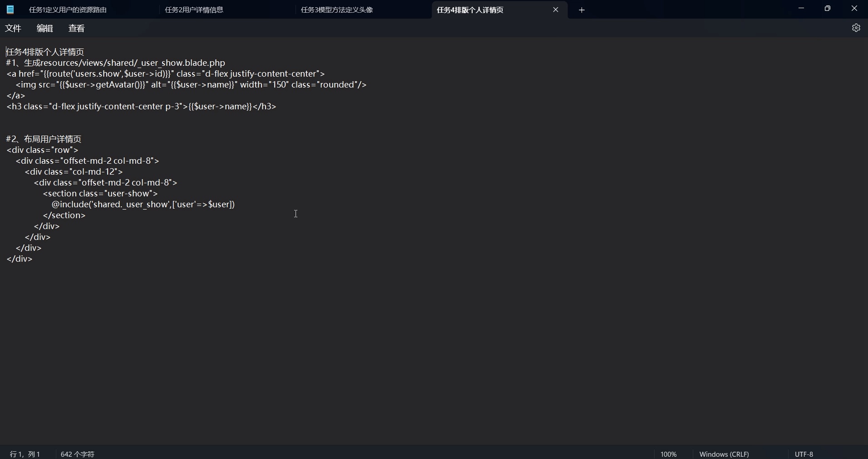Image resolution: width=868 pixels, height=459 pixels.
Task: Click the Windows (CRLF) line-ending indicator
Action: [724, 454]
